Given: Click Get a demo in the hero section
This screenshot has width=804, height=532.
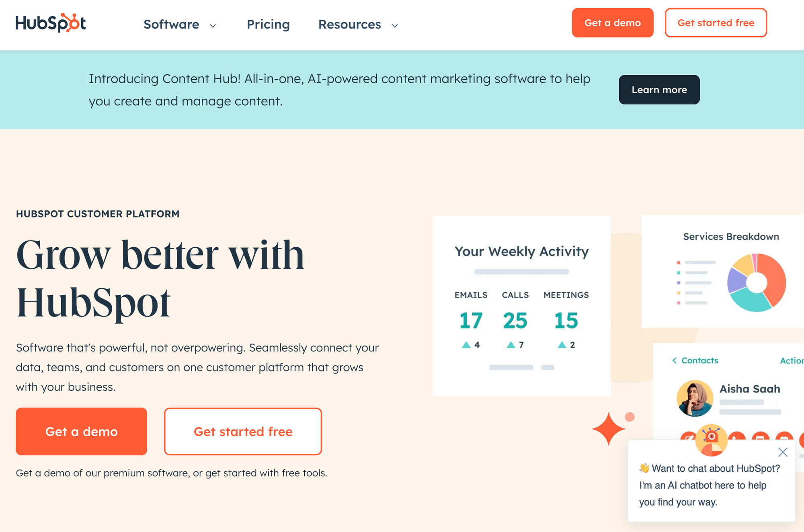Looking at the screenshot, I should click(81, 431).
